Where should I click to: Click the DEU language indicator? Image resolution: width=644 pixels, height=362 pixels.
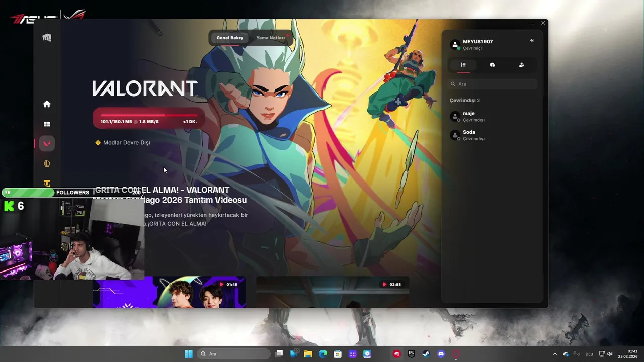click(589, 354)
